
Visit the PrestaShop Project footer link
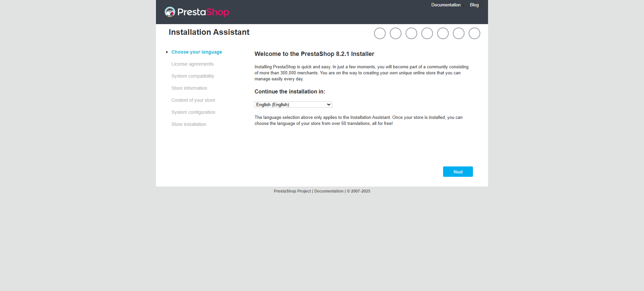[x=292, y=191]
